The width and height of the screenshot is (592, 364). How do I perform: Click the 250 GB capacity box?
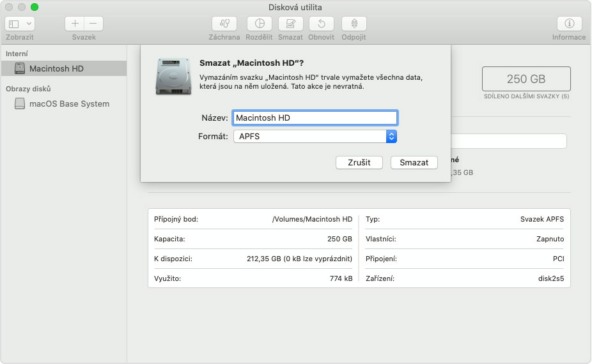pos(526,79)
